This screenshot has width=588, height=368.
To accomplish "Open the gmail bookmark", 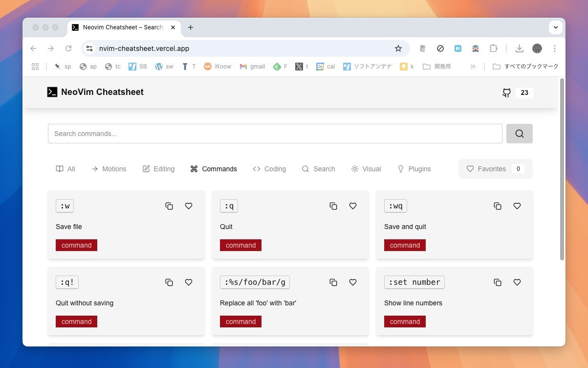I will pos(253,67).
